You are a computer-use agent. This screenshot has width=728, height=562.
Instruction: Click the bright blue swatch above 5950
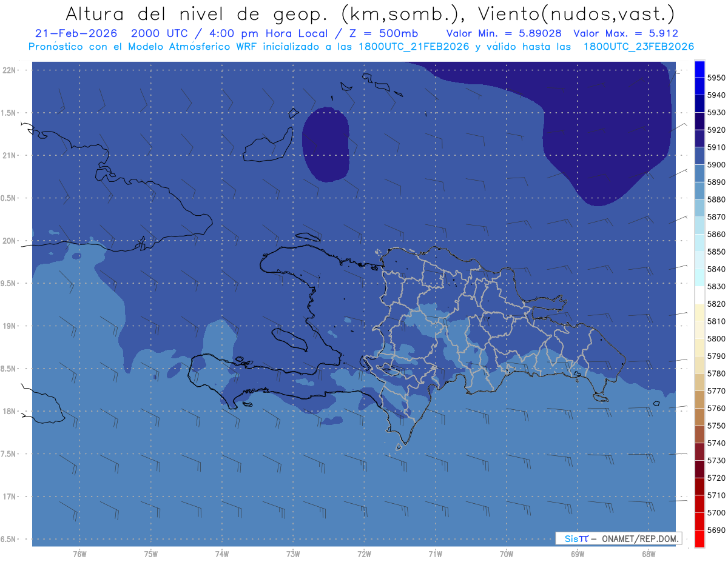point(699,69)
